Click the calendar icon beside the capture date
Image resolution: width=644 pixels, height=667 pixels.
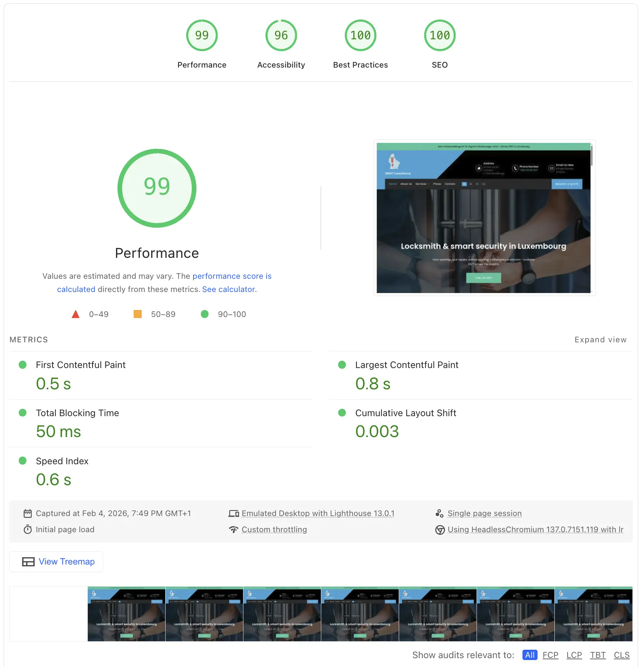[x=28, y=513]
